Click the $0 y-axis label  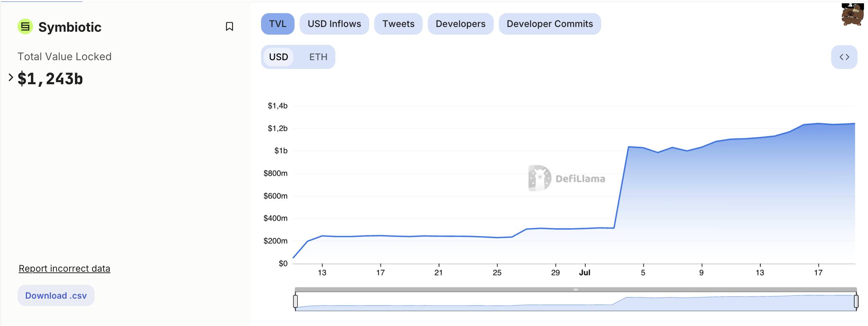283,263
